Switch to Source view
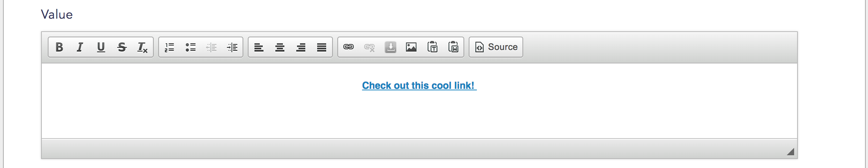 [496, 47]
